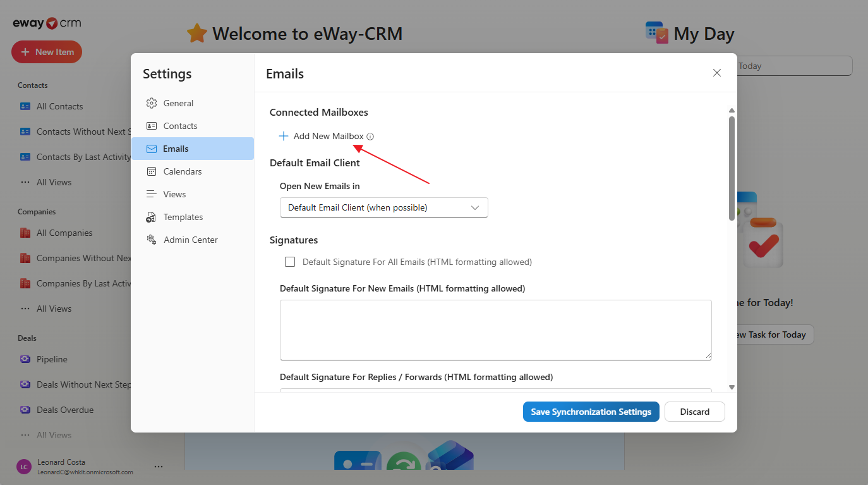Image resolution: width=868 pixels, height=485 pixels.
Task: Click the Today field under My Day
Action: pyautogui.click(x=795, y=66)
